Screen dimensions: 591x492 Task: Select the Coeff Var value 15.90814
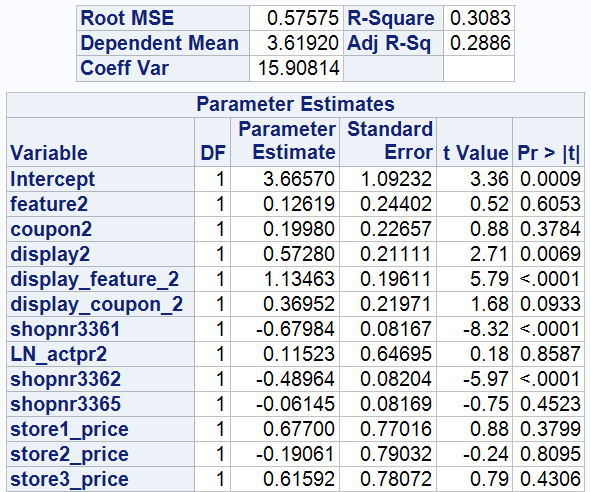tap(296, 68)
